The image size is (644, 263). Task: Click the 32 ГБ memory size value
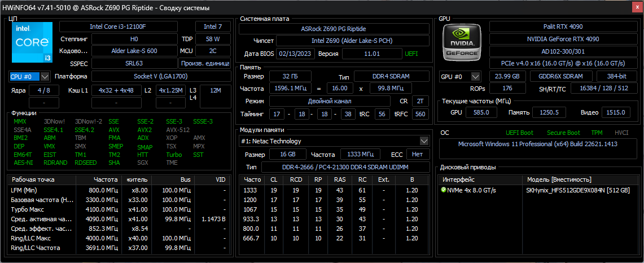tap(290, 76)
